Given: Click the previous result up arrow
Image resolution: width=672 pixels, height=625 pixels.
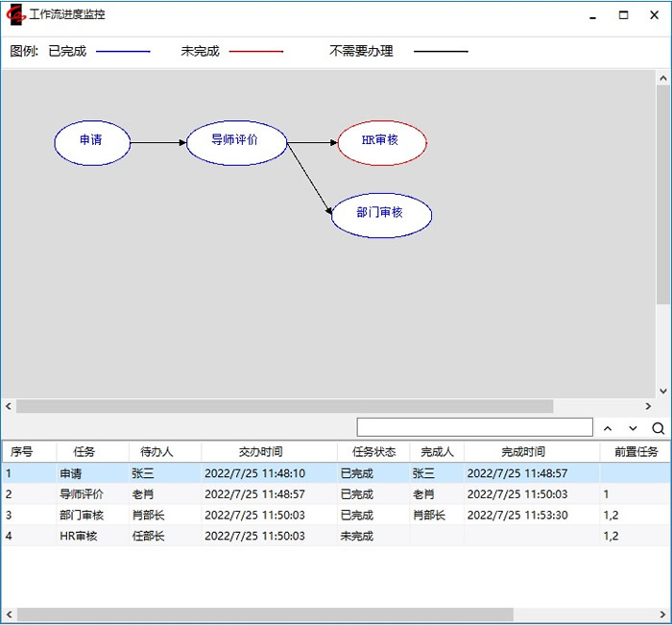Looking at the screenshot, I should tap(607, 428).
